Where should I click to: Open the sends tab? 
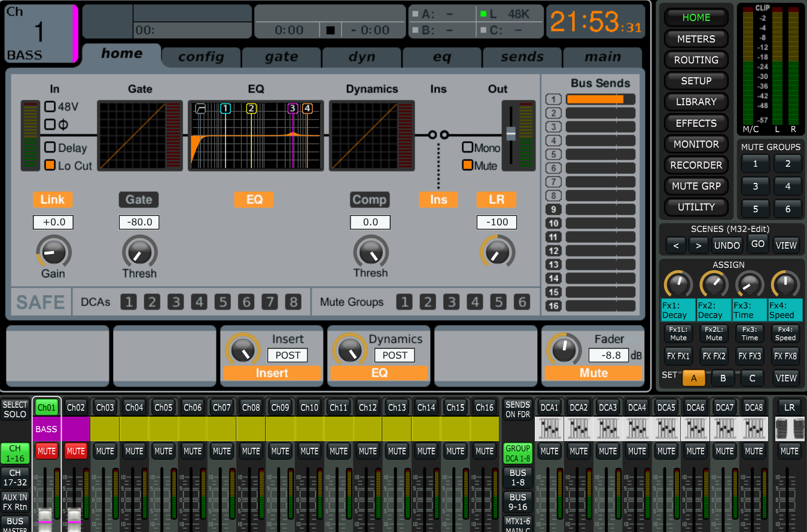coord(522,57)
